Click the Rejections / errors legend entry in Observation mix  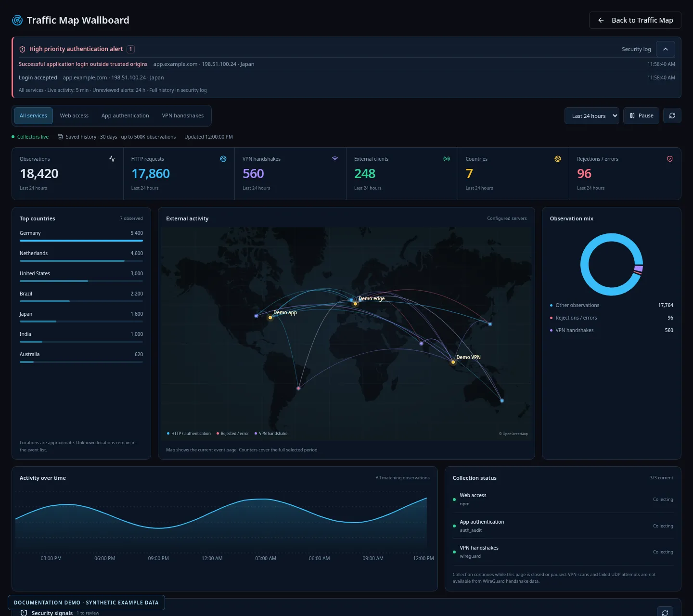[611, 318]
